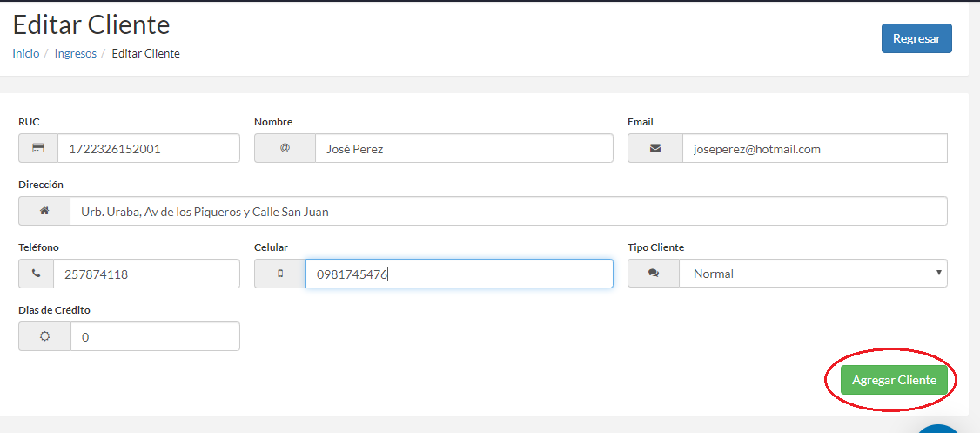Click into the Email input field
980x433 pixels.
[x=815, y=148]
